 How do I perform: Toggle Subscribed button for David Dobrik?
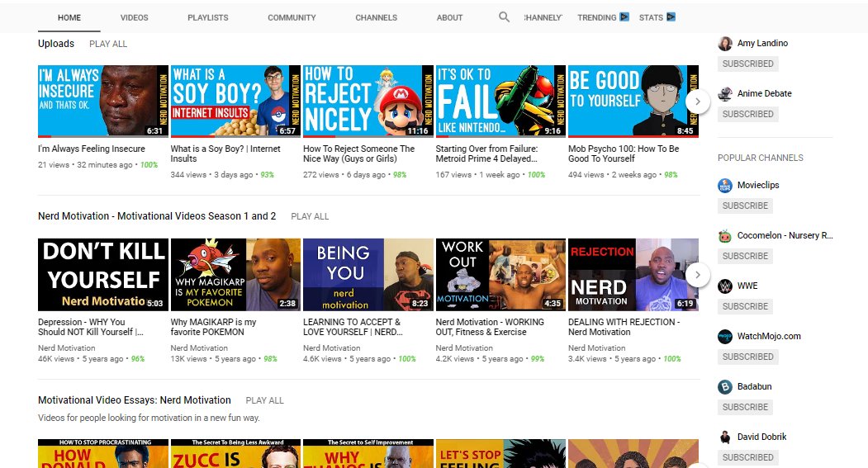coord(748,457)
